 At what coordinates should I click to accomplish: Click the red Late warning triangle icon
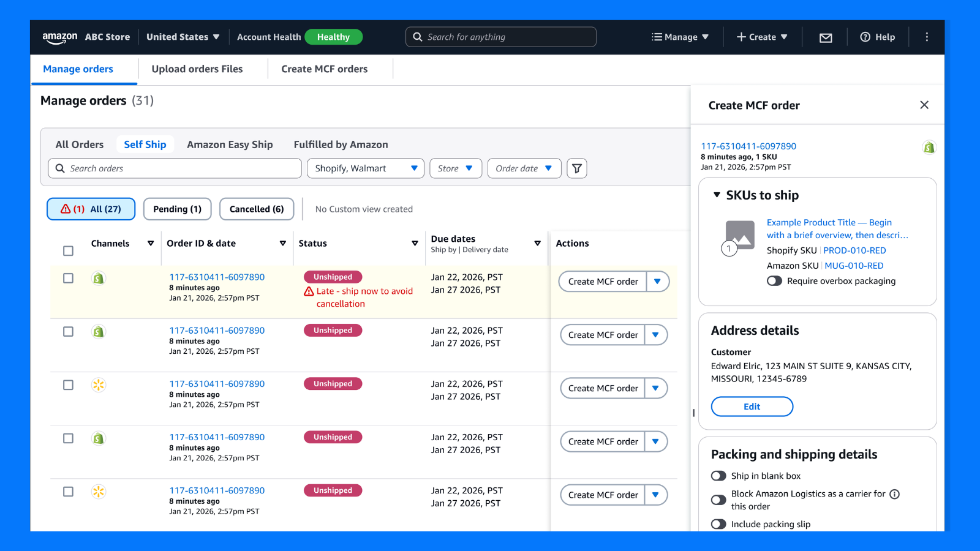click(309, 291)
